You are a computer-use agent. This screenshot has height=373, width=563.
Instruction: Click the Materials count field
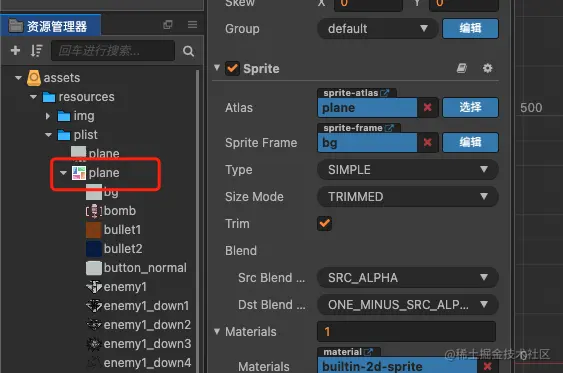[406, 331]
